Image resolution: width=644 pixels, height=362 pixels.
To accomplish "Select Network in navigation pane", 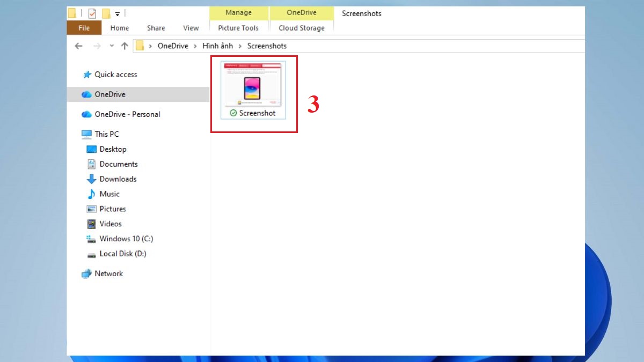I will point(109,274).
